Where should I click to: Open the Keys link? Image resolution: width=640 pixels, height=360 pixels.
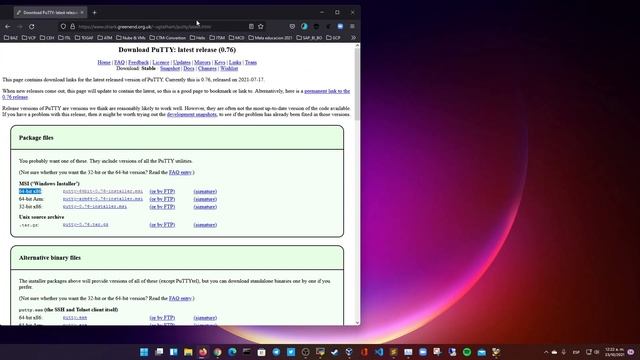[x=220, y=62]
